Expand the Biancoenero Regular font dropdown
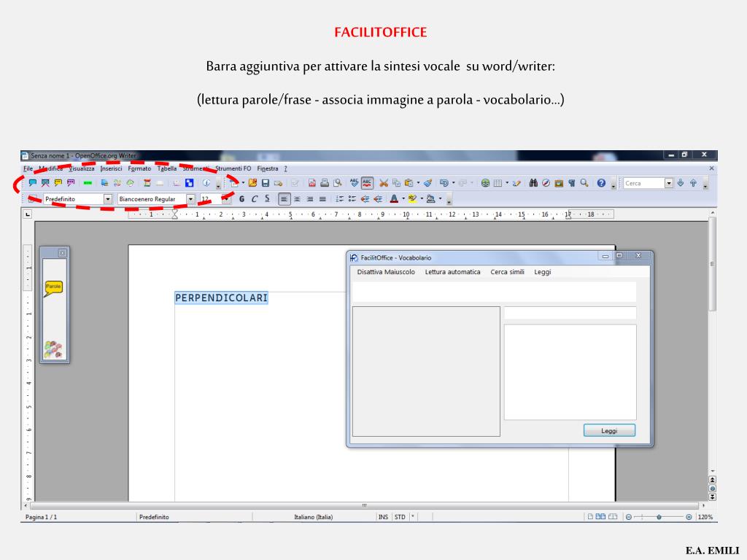This screenshot has width=747, height=560. [190, 199]
